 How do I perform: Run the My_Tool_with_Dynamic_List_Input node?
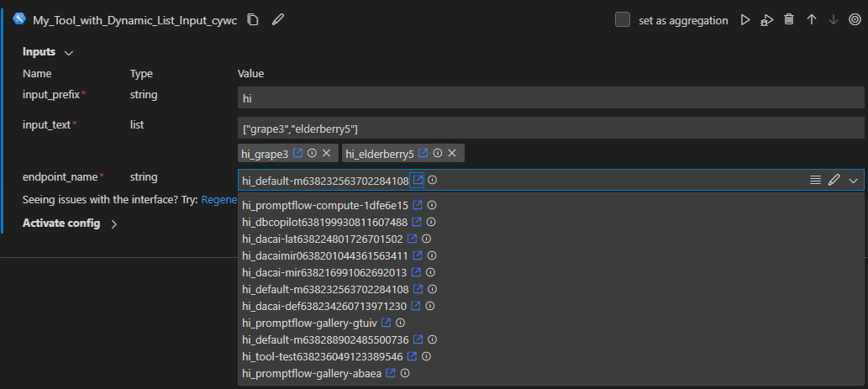tap(744, 20)
